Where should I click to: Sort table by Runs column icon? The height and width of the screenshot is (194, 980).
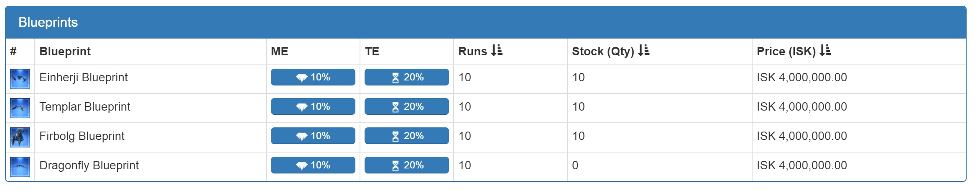click(497, 51)
